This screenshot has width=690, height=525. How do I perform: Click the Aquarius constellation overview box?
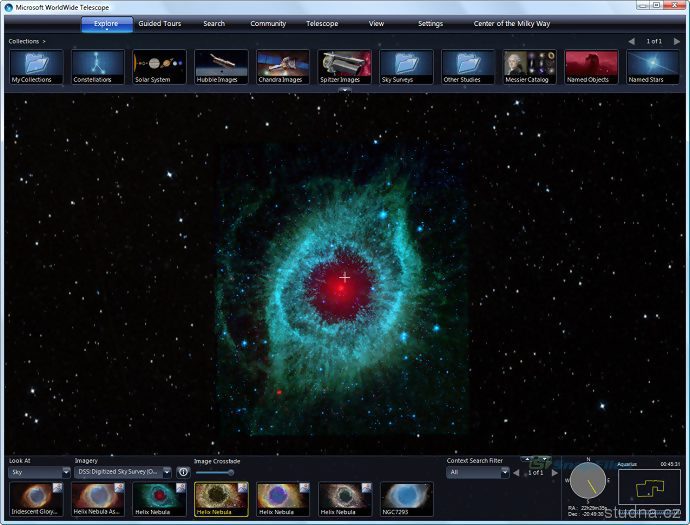[x=649, y=487]
